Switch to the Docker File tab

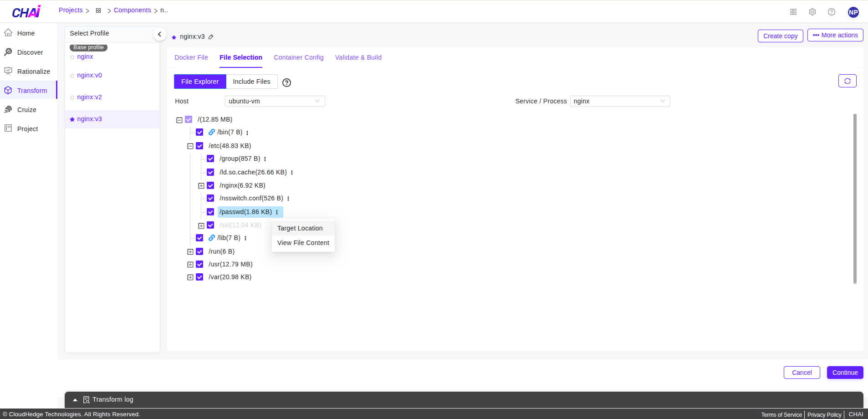(191, 57)
